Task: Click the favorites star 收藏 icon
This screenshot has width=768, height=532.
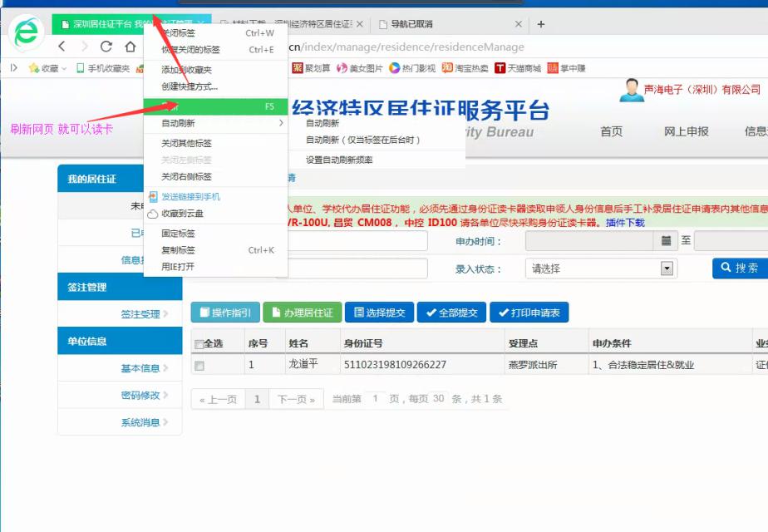Action: [32, 69]
